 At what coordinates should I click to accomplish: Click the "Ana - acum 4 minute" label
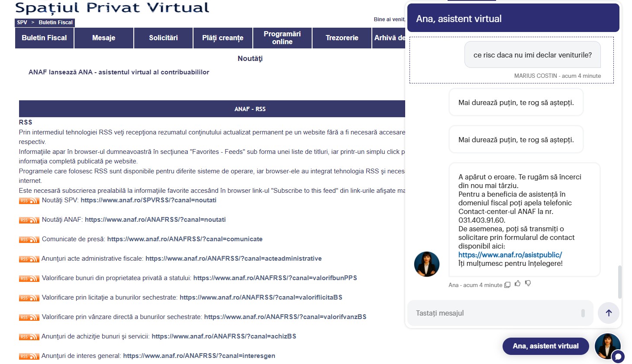coord(475,285)
